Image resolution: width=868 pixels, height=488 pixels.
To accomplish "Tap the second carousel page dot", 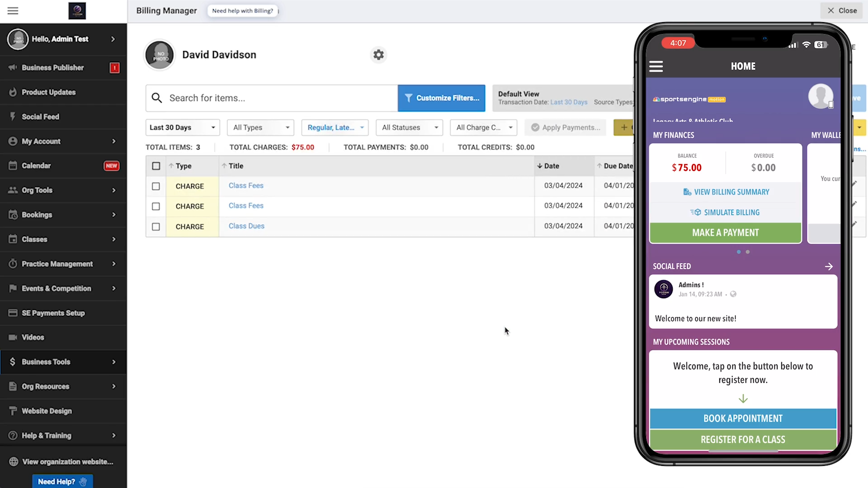I will (748, 252).
